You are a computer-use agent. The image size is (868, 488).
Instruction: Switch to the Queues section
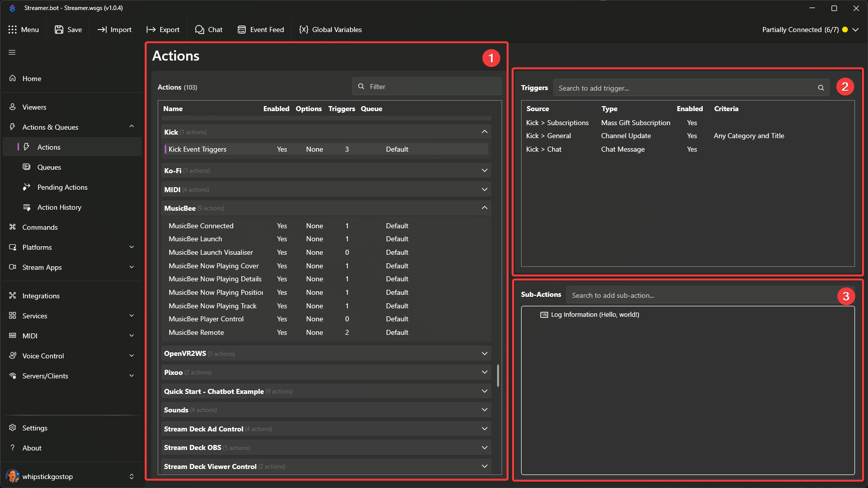49,167
